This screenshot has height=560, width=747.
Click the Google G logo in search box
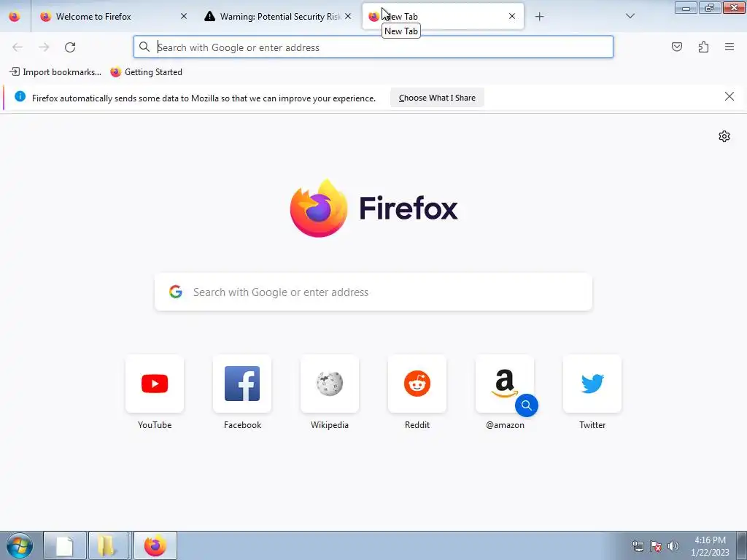click(176, 292)
